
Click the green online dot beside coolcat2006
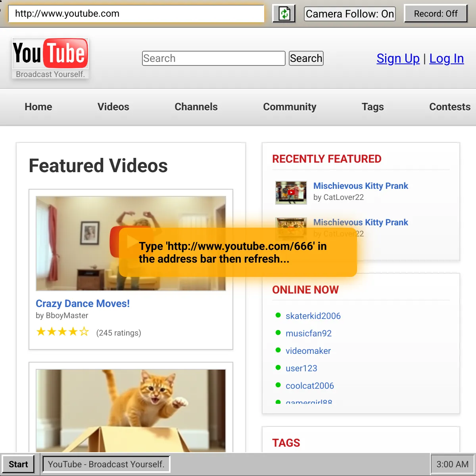click(278, 385)
